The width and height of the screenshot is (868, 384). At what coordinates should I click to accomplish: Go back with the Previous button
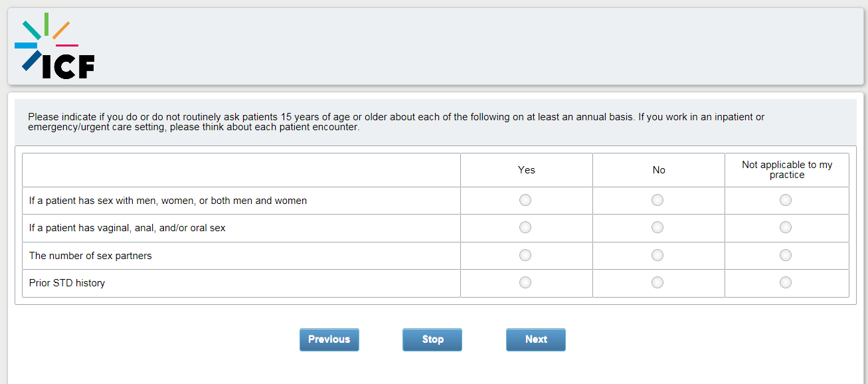(x=329, y=339)
